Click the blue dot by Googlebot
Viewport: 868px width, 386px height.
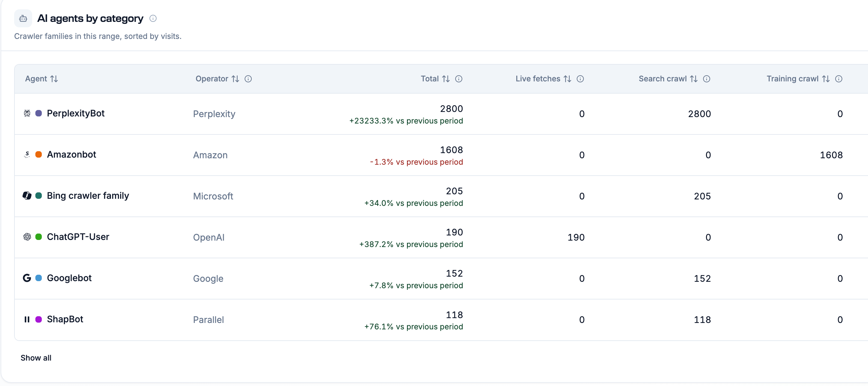pos(39,278)
